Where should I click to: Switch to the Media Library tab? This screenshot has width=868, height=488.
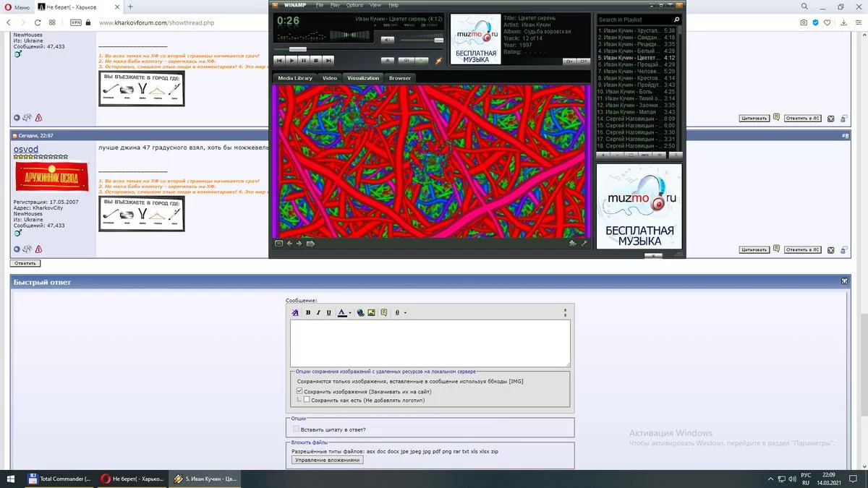click(295, 78)
